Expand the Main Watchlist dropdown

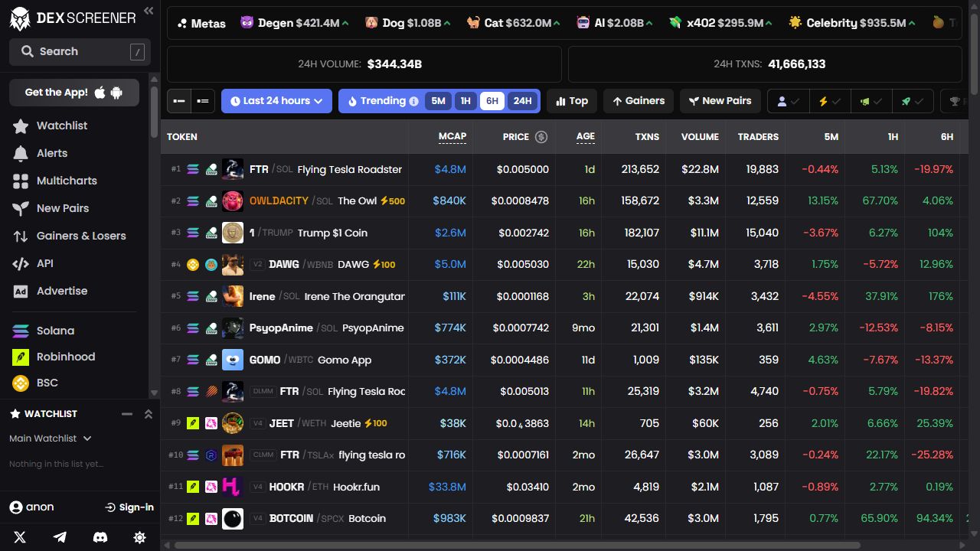pos(51,439)
